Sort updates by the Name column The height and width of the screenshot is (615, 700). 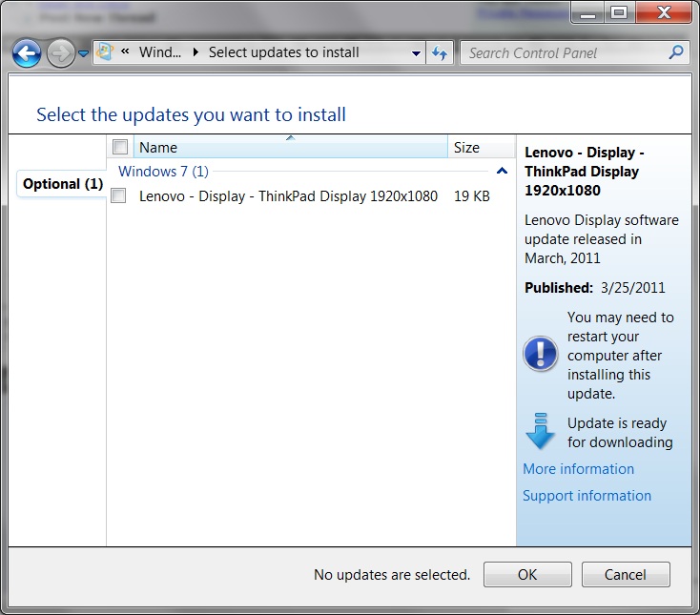291,147
